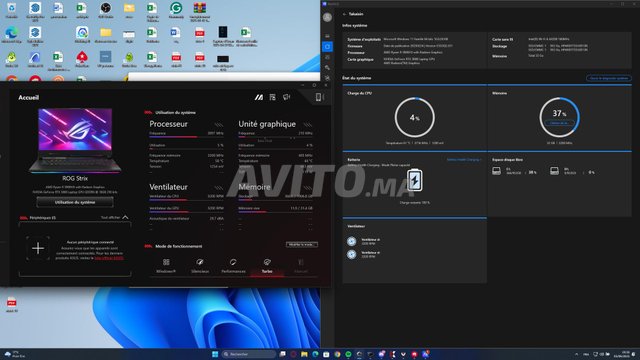Open the user profile avatar in MyASUS

click(327, 17)
